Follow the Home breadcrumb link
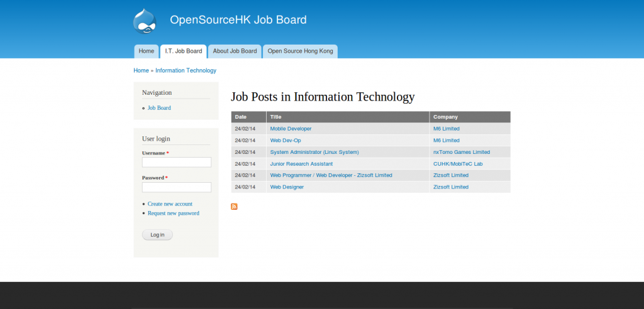This screenshot has width=644, height=309. 141,70
